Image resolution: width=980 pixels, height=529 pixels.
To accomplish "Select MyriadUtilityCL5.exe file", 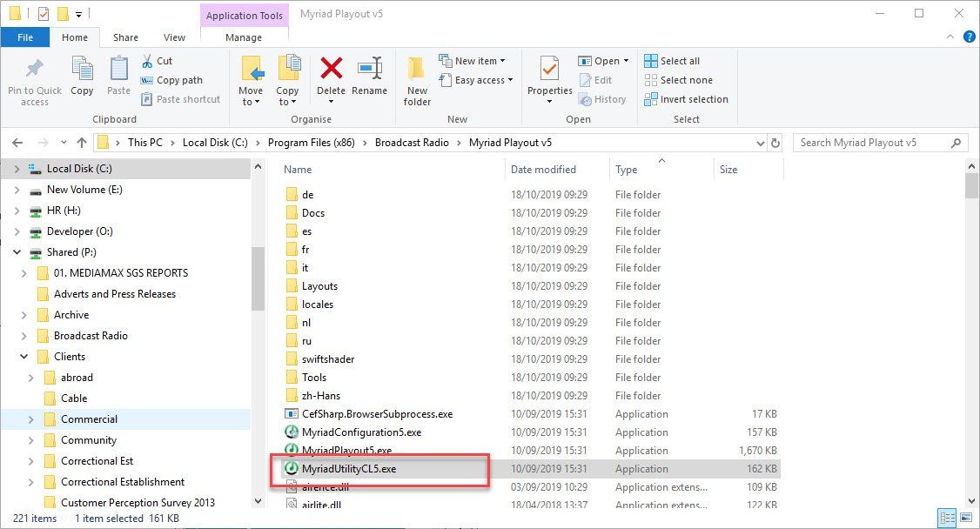I will click(x=349, y=468).
